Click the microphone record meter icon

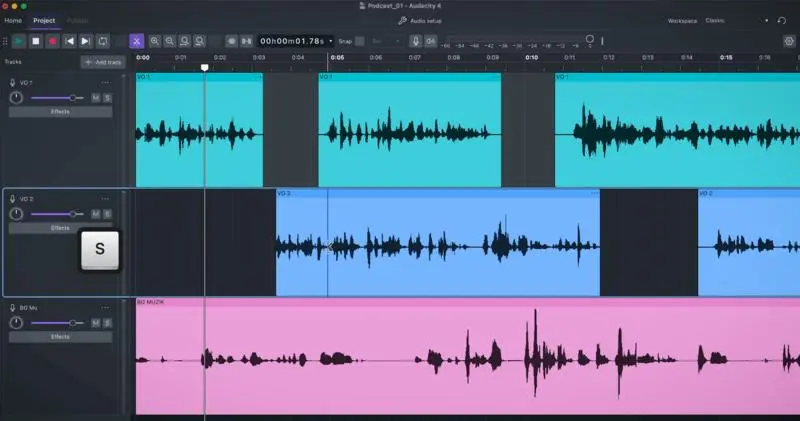point(415,41)
